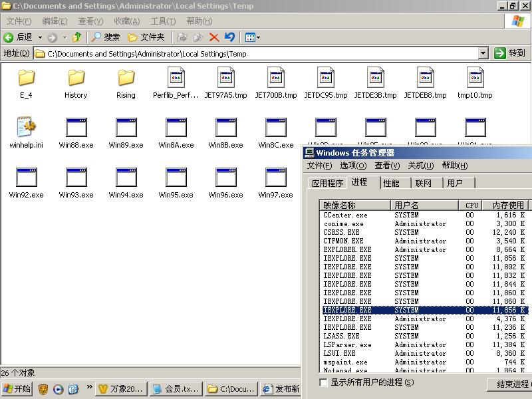Click the red Delete X toolbar icon
The width and height of the screenshot is (532, 399).
pyautogui.click(x=214, y=37)
